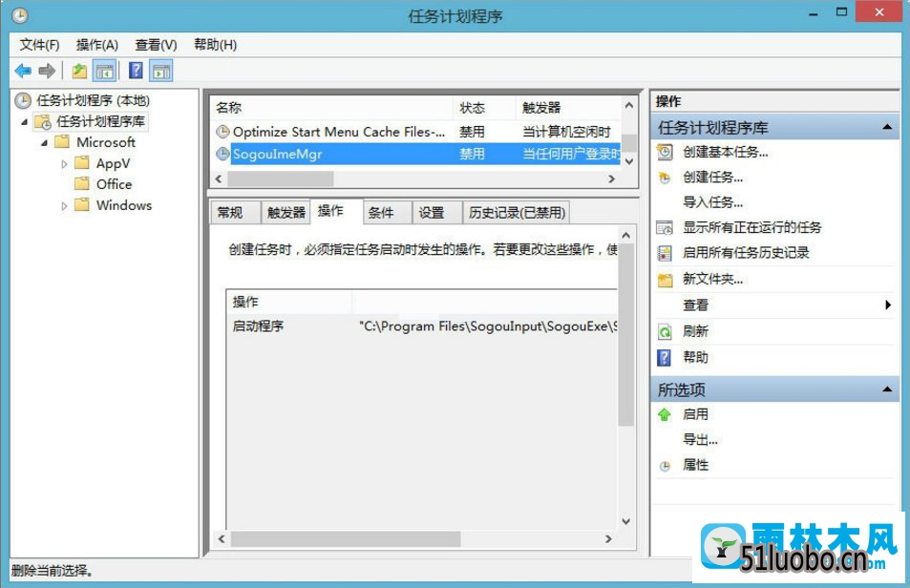Click the title bar clock application icon
This screenshot has height=588, width=910.
pos(20,15)
